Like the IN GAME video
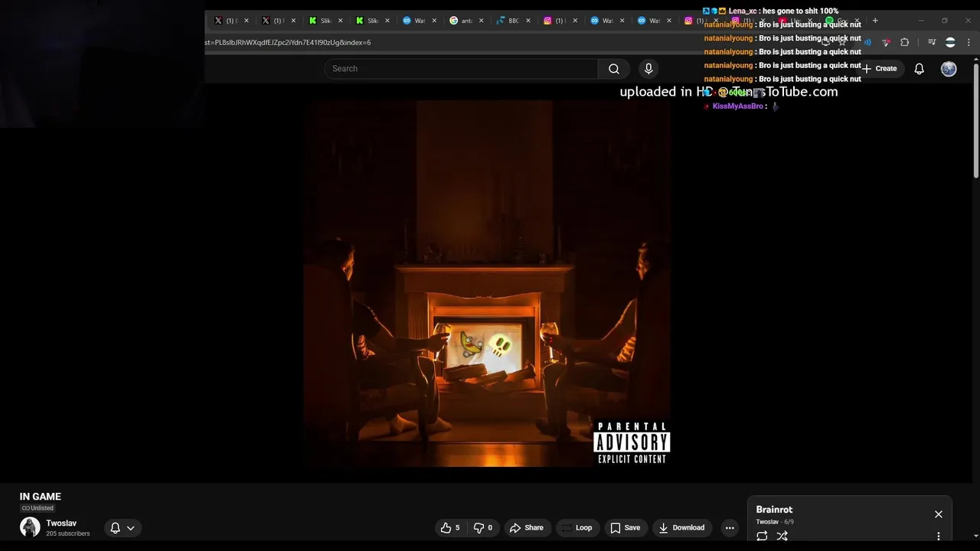 [x=450, y=528]
